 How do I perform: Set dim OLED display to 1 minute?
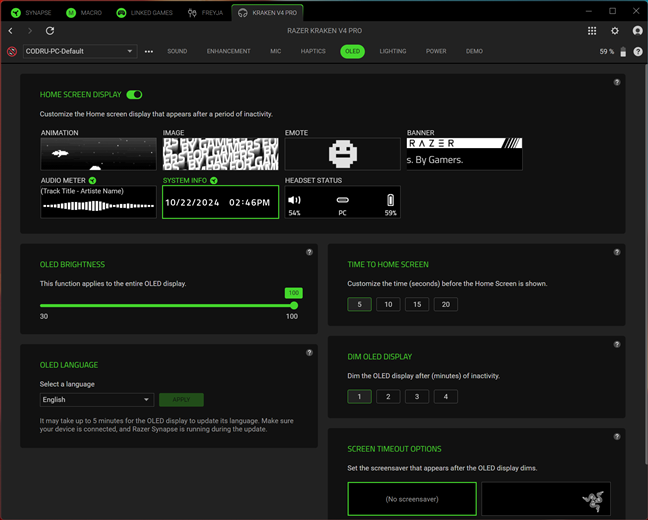pyautogui.click(x=360, y=396)
